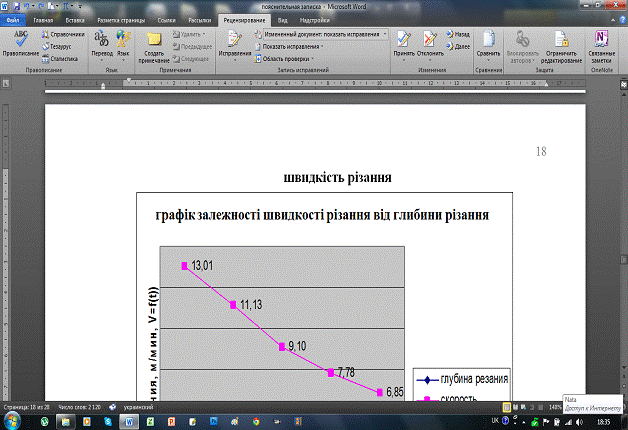Viewport: 628px width, 430px height.
Task: Click the Отклонить reject change icon
Action: tap(430, 40)
